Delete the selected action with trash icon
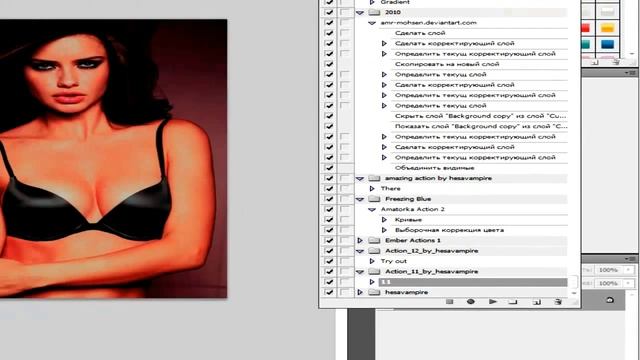 [x=558, y=302]
